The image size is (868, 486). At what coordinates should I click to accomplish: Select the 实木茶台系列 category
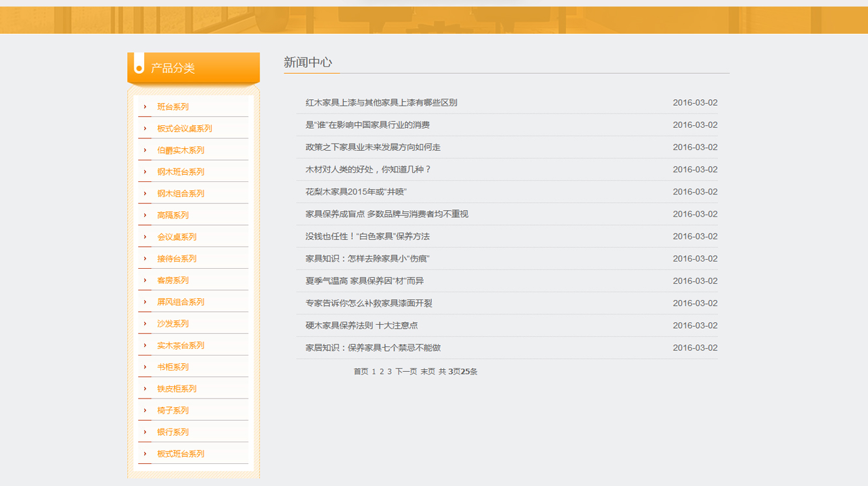[181, 345]
